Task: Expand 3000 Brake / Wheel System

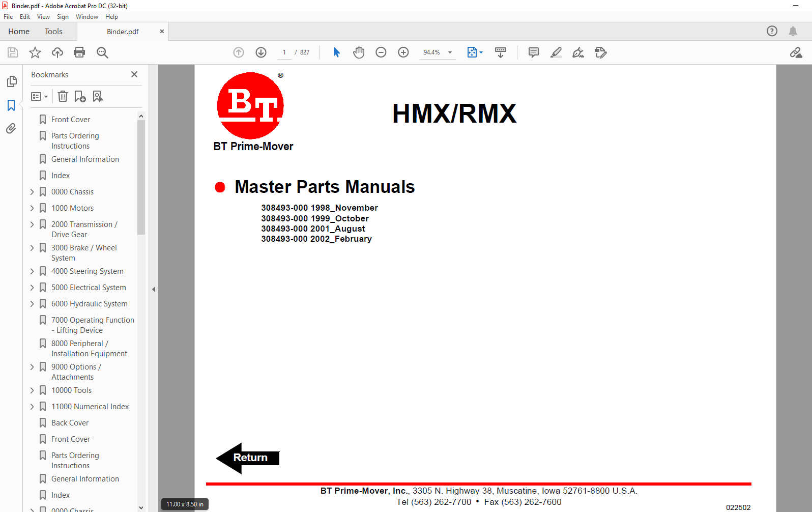Action: pos(32,248)
